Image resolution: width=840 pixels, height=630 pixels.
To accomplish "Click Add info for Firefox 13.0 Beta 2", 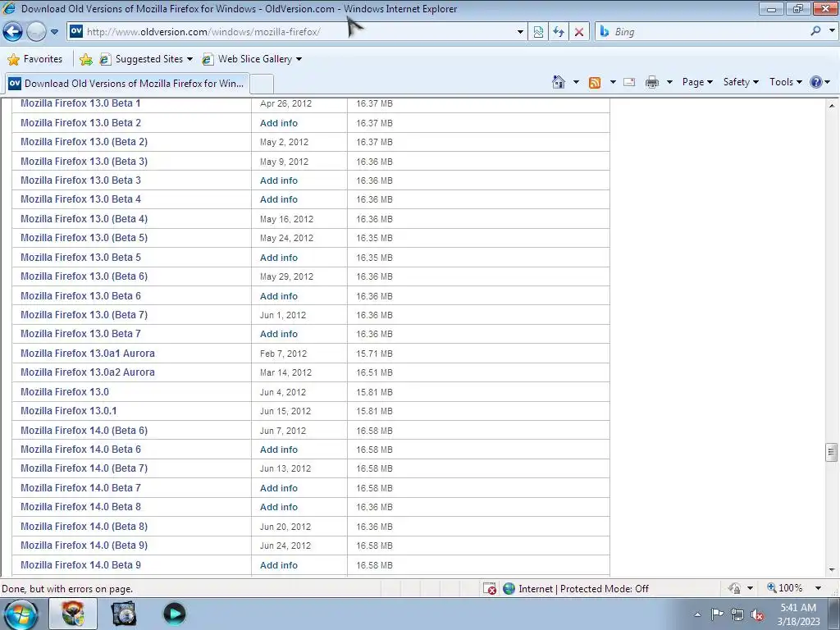I will (x=279, y=123).
